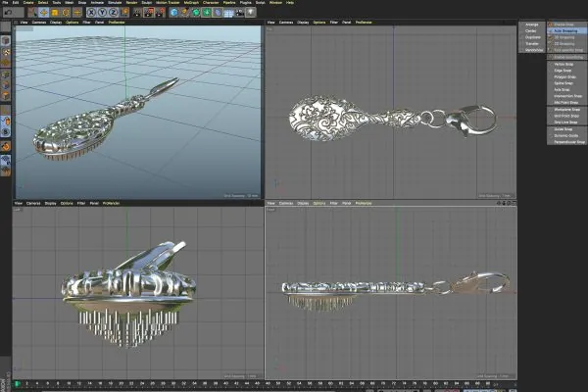This screenshot has width=588, height=392.
Task: Toggle the Tweak mode icon
Action: pyautogui.click(x=6, y=122)
